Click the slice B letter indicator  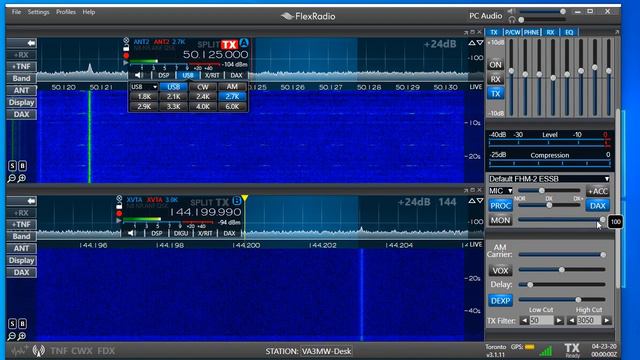(237, 201)
